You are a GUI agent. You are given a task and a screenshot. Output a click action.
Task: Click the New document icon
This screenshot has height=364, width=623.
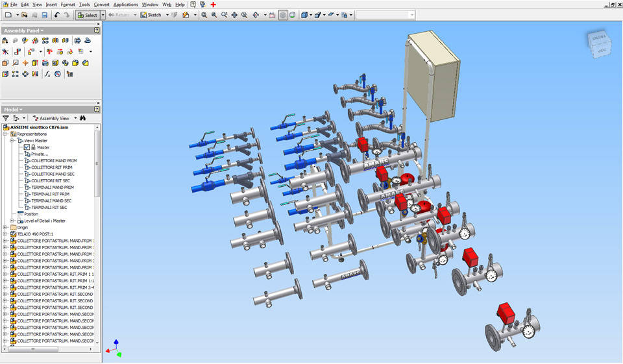pyautogui.click(x=8, y=15)
